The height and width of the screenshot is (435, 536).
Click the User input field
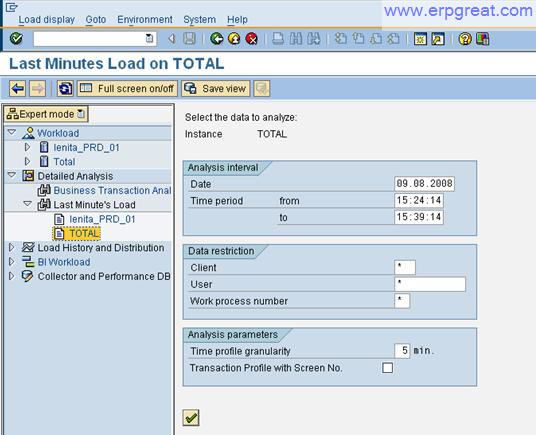[x=430, y=284]
